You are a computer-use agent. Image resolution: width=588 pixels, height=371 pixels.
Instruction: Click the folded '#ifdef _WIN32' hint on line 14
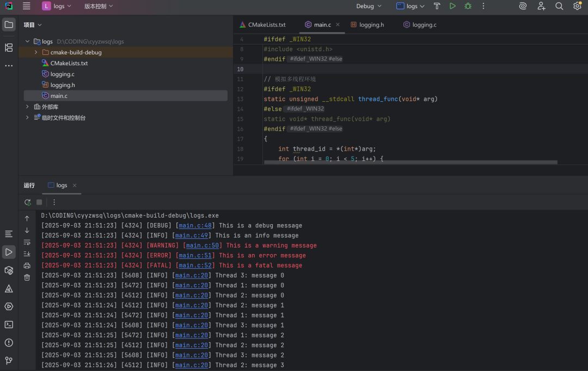[305, 109]
